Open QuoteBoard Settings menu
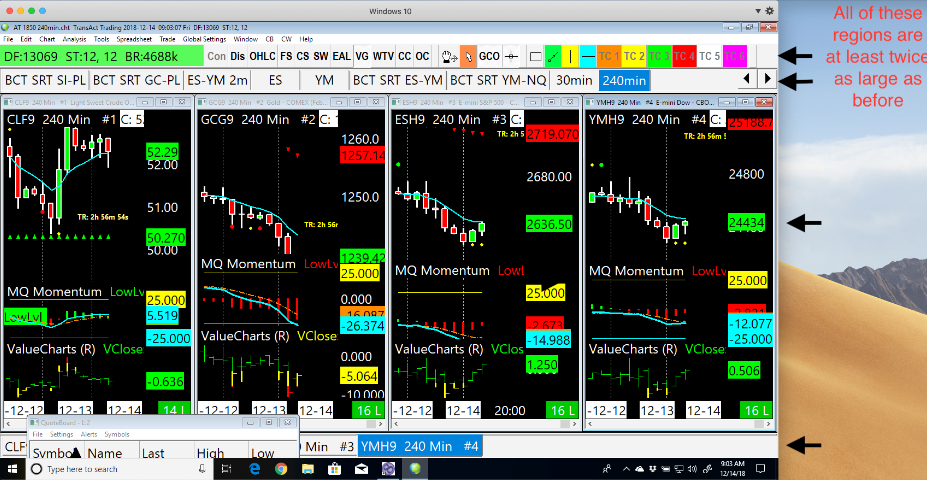This screenshot has width=927, height=480. (x=61, y=434)
